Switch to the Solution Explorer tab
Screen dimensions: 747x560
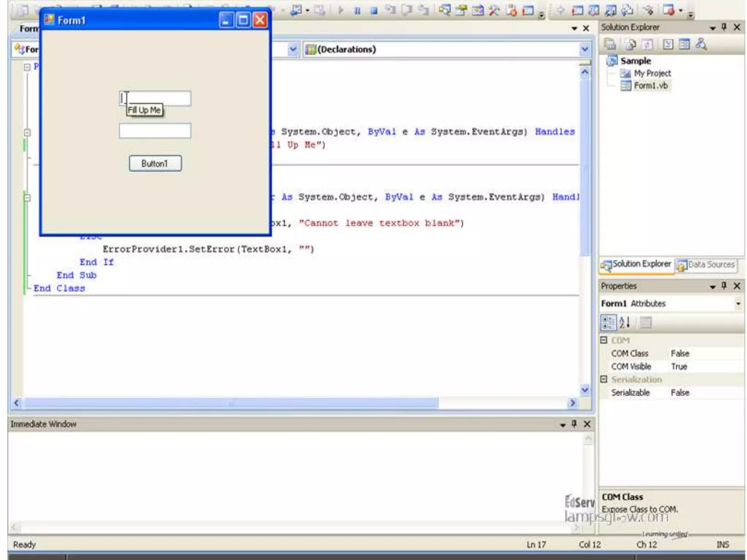point(636,264)
